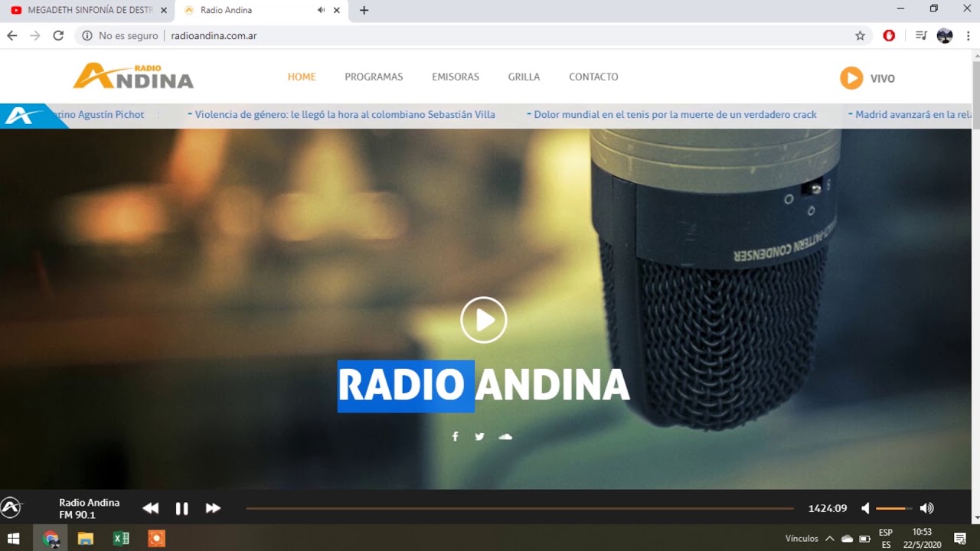Click the battery tray icon
980x551 pixels.
coord(864,539)
